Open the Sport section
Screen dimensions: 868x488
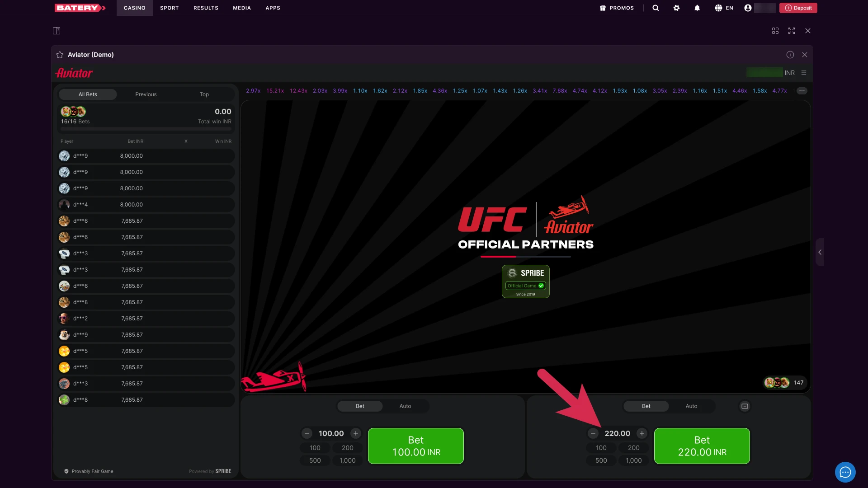[170, 8]
